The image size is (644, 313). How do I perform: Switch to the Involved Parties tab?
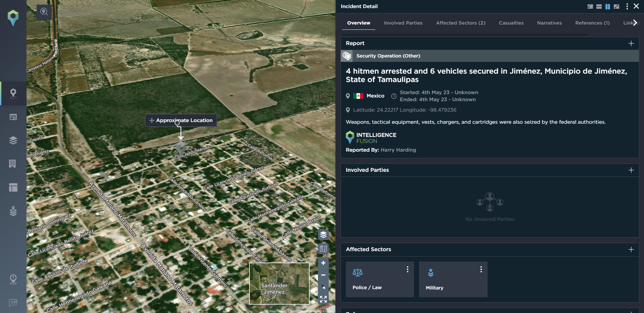(x=403, y=23)
